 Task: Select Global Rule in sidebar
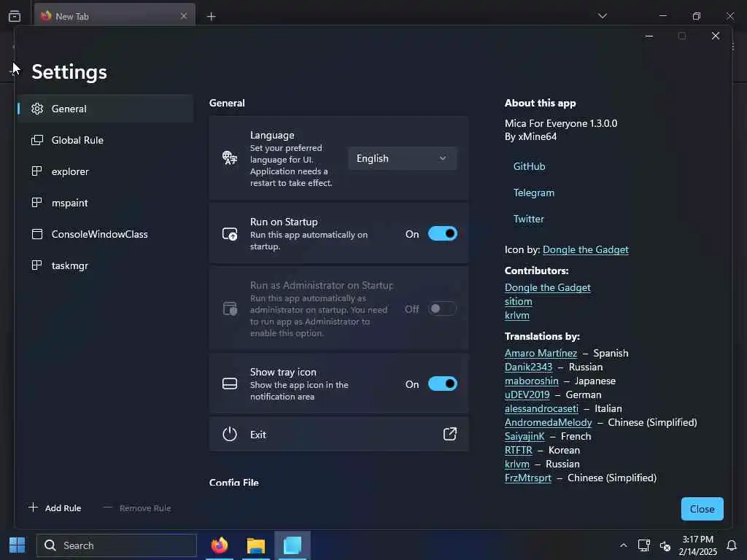click(x=106, y=140)
